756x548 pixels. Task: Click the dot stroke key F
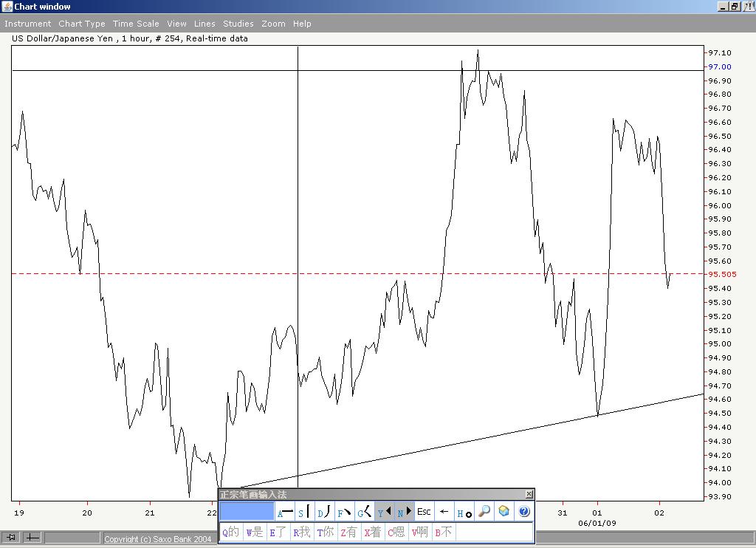tap(344, 512)
